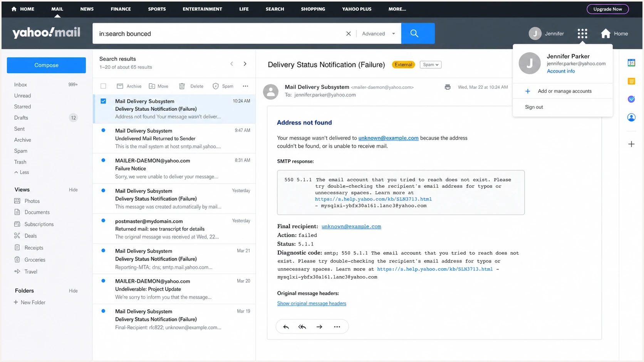This screenshot has width=644, height=362.
Task: Click the Forward arrow icon
Action: click(x=319, y=327)
